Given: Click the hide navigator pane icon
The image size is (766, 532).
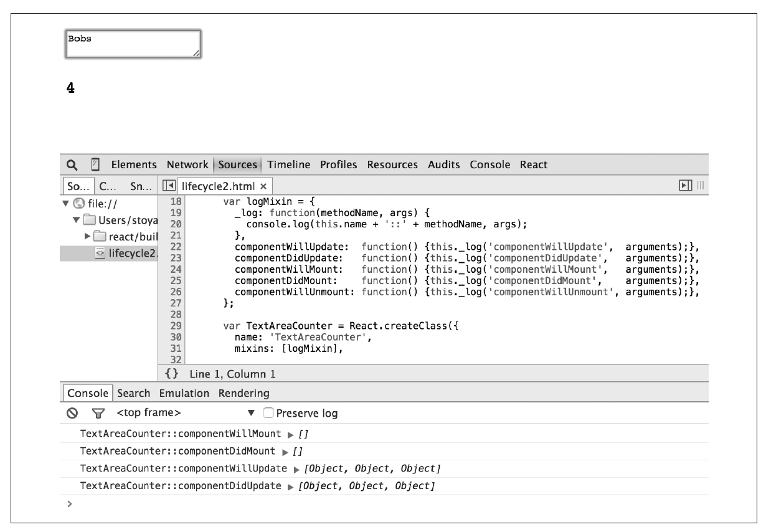Looking at the screenshot, I should (x=168, y=186).
